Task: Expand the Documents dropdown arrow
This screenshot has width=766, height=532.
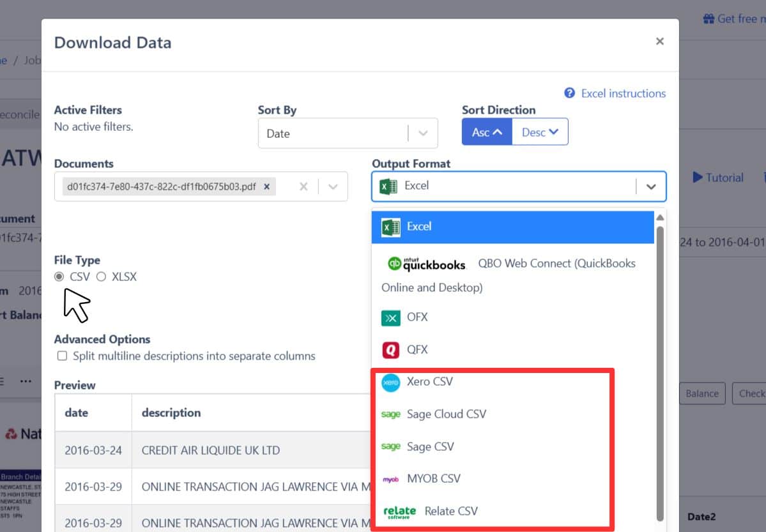Action: 333,186
